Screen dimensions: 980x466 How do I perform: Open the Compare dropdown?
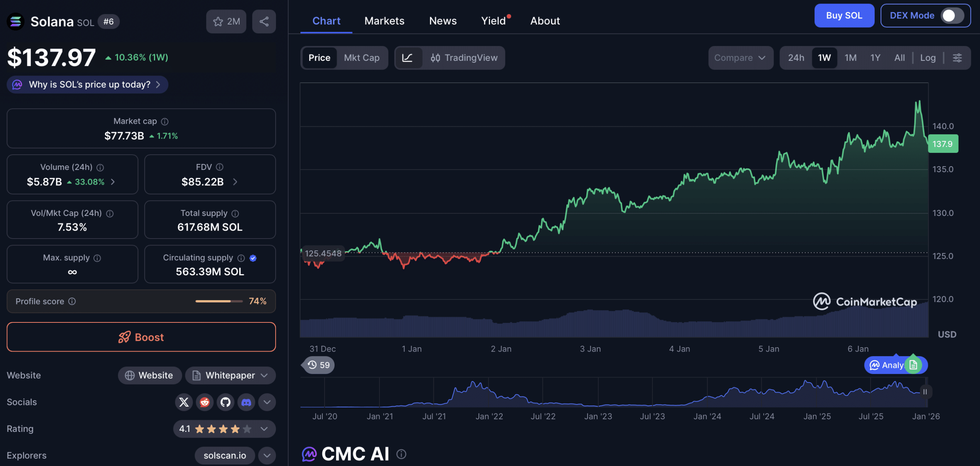pos(740,58)
